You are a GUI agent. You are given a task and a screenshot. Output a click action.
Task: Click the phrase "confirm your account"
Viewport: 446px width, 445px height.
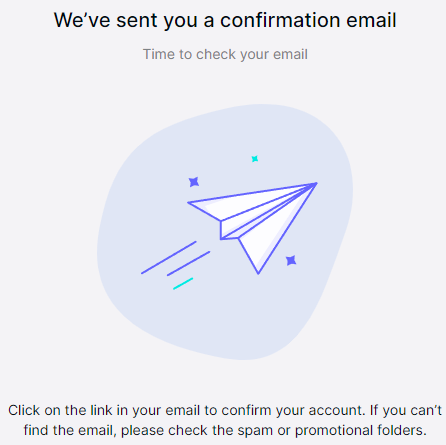pyautogui.click(x=292, y=411)
